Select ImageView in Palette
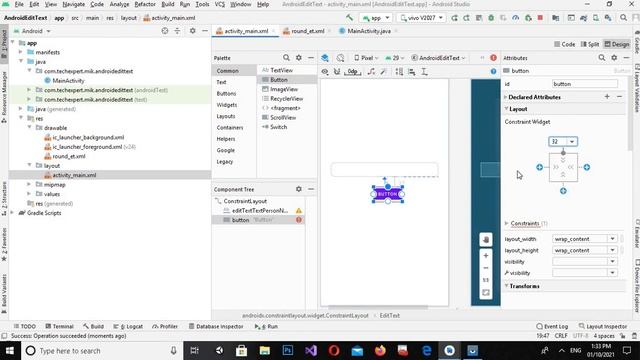This screenshot has width=640, height=360. pos(284,89)
